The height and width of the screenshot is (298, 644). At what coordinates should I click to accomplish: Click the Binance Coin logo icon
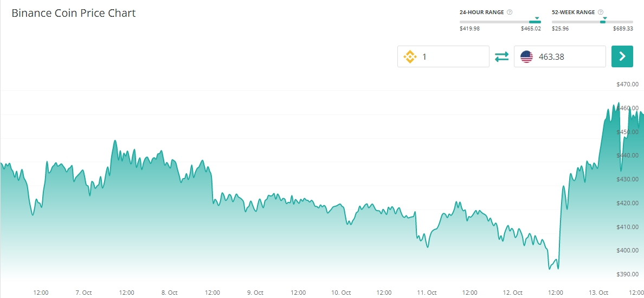pyautogui.click(x=409, y=56)
